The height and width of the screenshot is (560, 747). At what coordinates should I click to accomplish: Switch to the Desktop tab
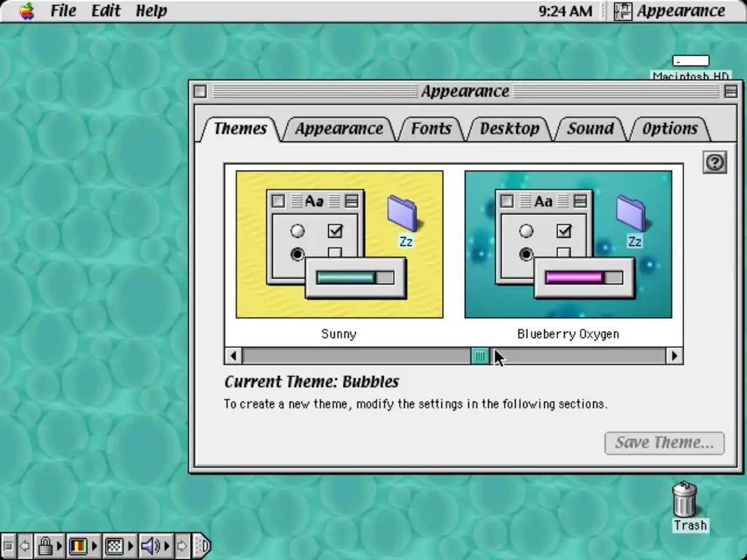509,128
